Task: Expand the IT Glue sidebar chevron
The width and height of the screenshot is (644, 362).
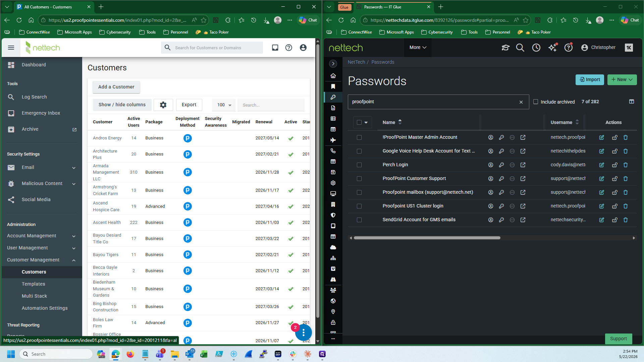Action: [333, 64]
